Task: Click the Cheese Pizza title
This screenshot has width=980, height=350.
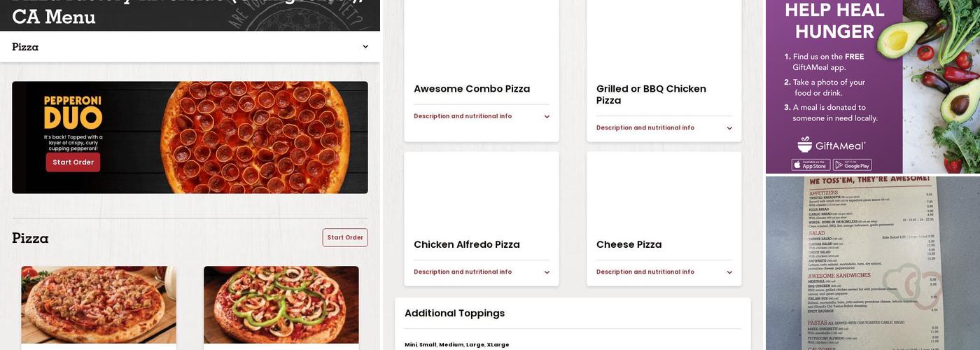Action: click(629, 245)
